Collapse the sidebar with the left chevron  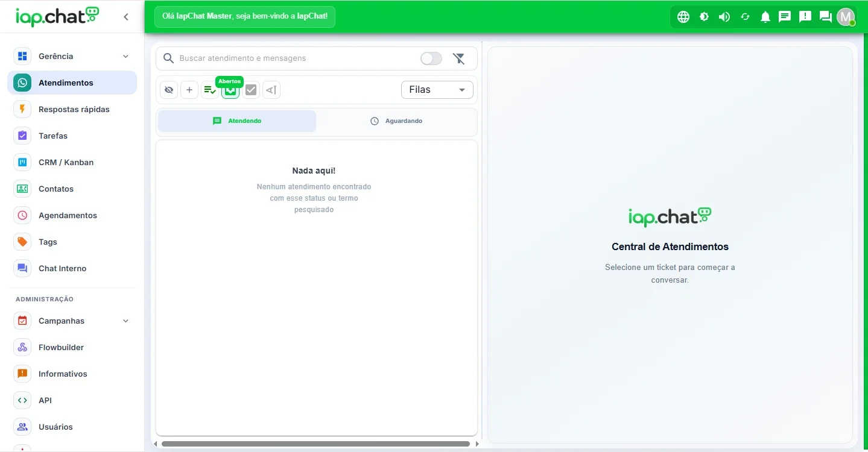(x=126, y=17)
